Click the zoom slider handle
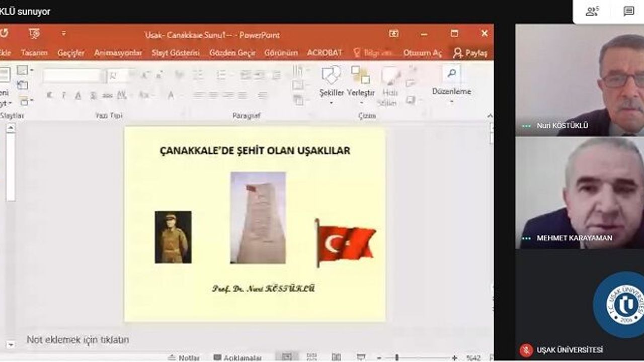The height and width of the screenshot is (362, 644). [396, 357]
